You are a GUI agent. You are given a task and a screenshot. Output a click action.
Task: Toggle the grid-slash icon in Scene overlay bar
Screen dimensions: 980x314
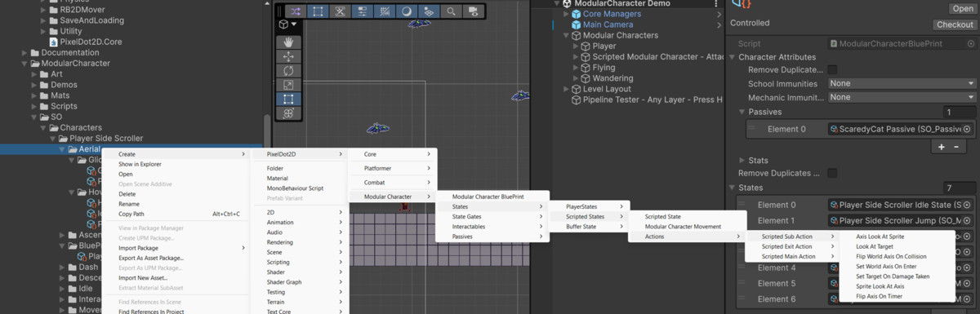pos(384,11)
